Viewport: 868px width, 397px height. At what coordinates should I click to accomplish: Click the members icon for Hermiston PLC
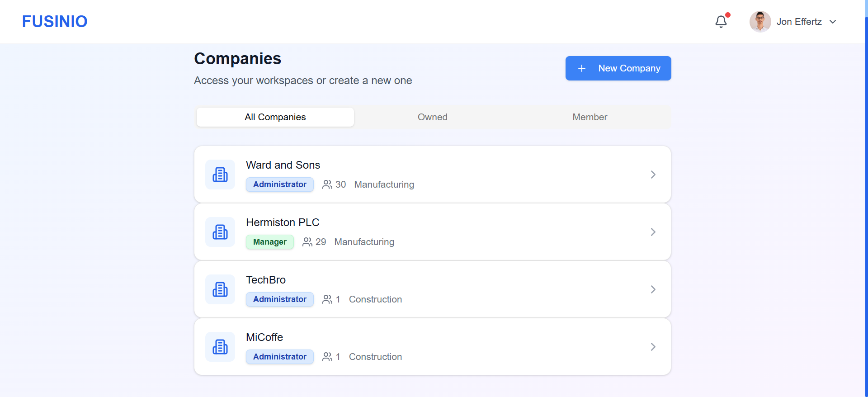pos(307,242)
